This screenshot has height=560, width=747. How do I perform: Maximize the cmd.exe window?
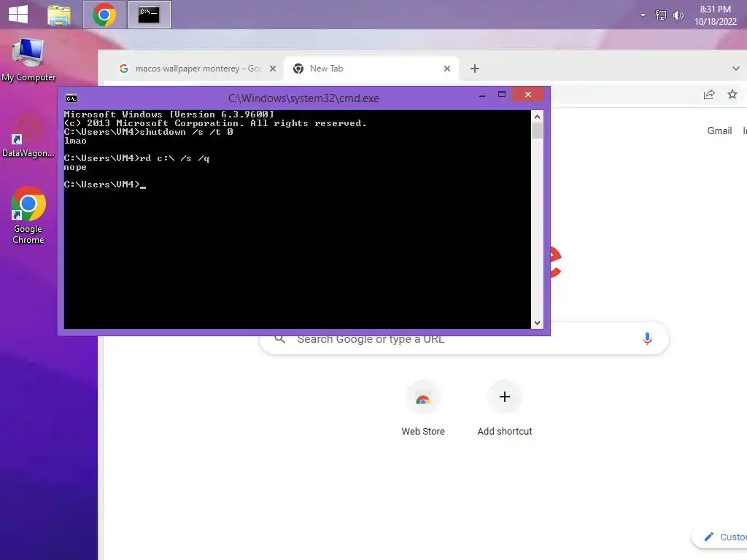[502, 95]
